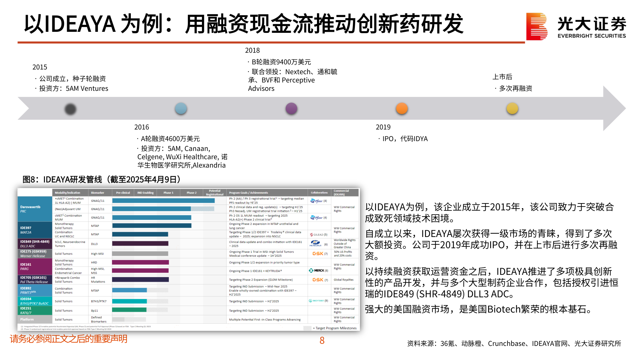
Task: Click the GSK logo in IDE275 row
Action: pyautogui.click(x=318, y=254)
